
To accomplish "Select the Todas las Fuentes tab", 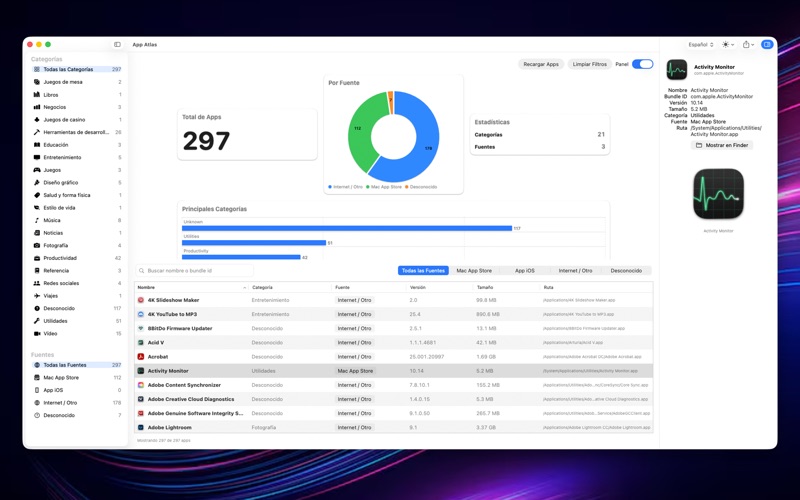I will (423, 270).
